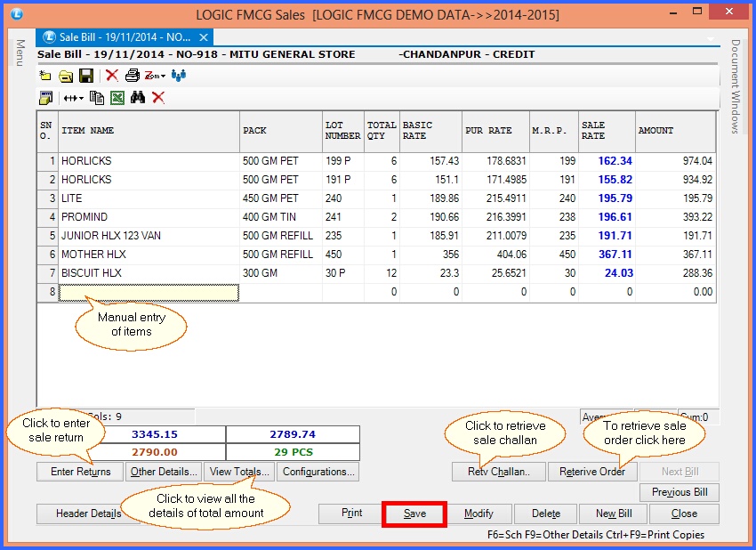The image size is (756, 550).
Task: Click the red X delete icon on top toolbar
Action: (x=111, y=75)
